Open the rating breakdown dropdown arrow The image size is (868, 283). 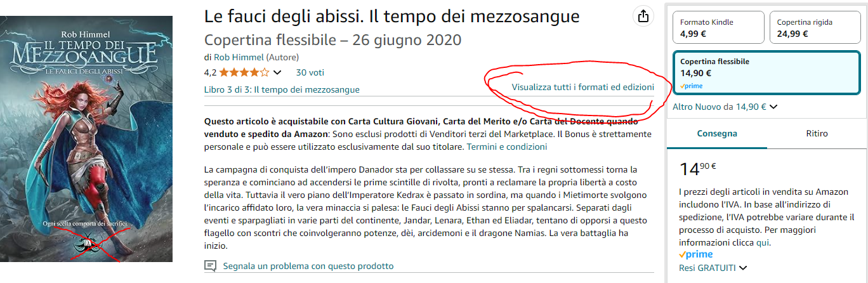click(277, 72)
